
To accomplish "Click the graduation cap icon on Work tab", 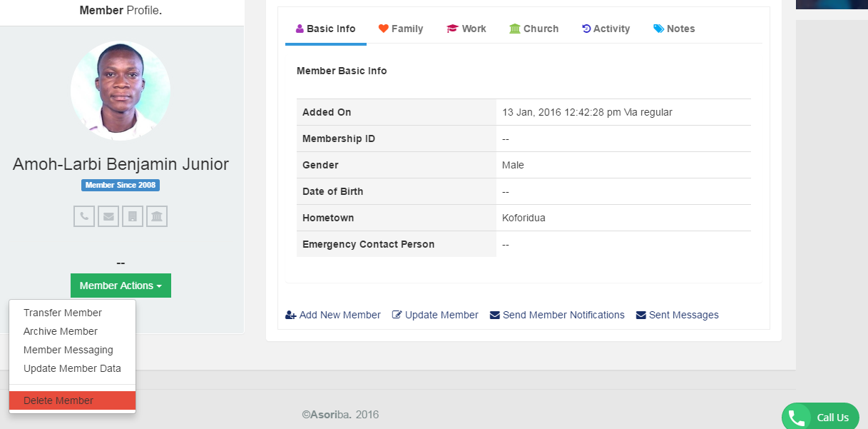I will [x=452, y=29].
